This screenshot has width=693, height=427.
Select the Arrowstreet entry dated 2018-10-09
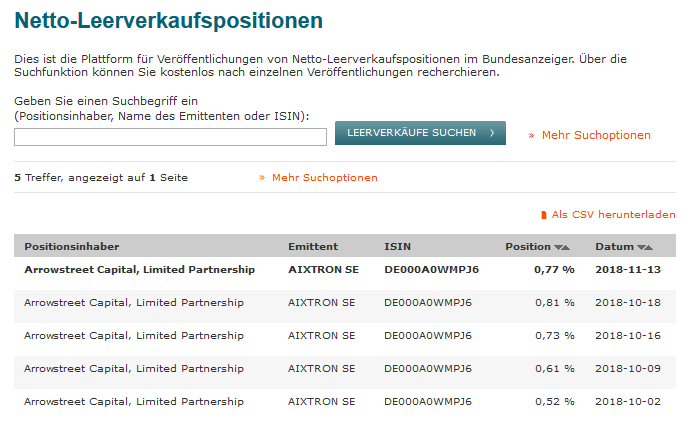click(x=133, y=369)
